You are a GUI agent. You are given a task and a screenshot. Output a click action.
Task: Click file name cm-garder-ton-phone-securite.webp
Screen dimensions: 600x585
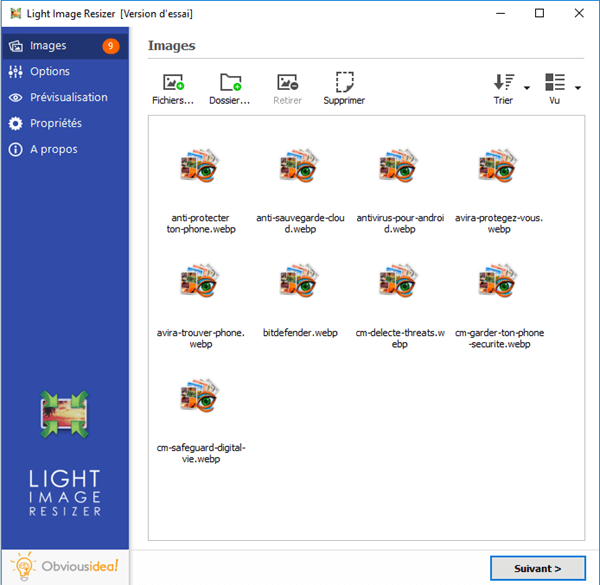[499, 338]
